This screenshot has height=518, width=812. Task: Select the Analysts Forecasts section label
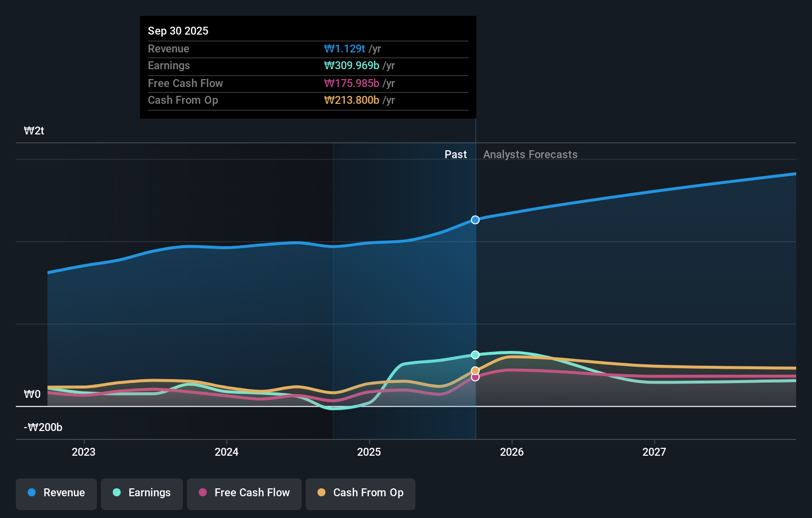(530, 154)
